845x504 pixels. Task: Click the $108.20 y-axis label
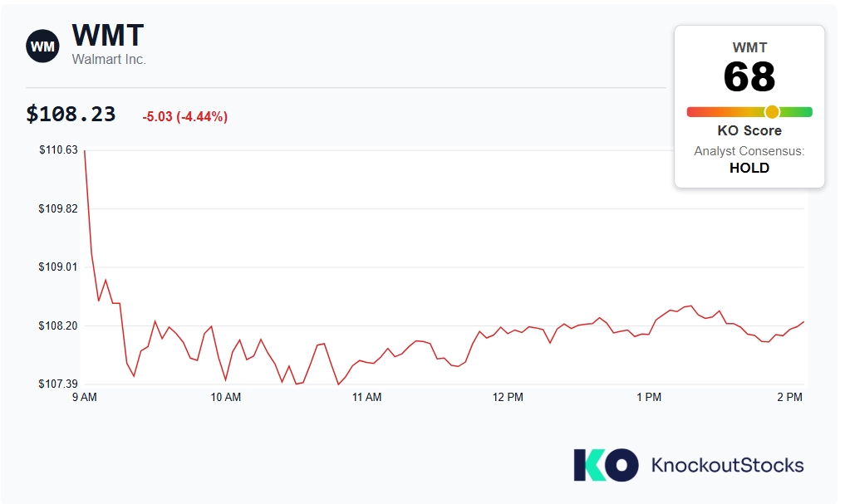(x=58, y=325)
